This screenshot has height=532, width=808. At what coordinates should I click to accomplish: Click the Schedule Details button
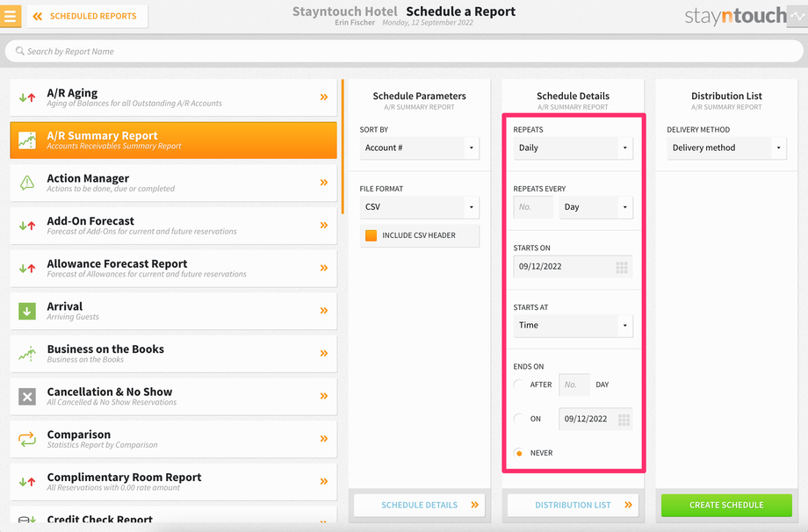pyautogui.click(x=419, y=505)
